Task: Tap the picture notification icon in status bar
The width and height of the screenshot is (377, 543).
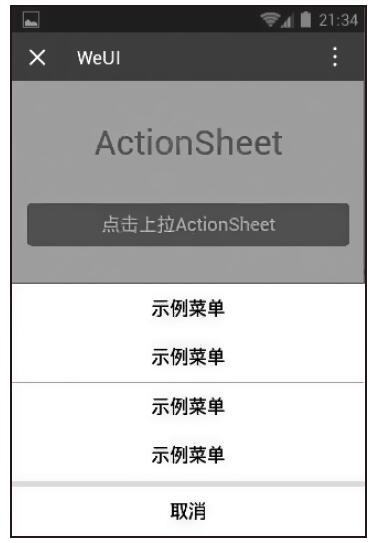Action: [31, 19]
